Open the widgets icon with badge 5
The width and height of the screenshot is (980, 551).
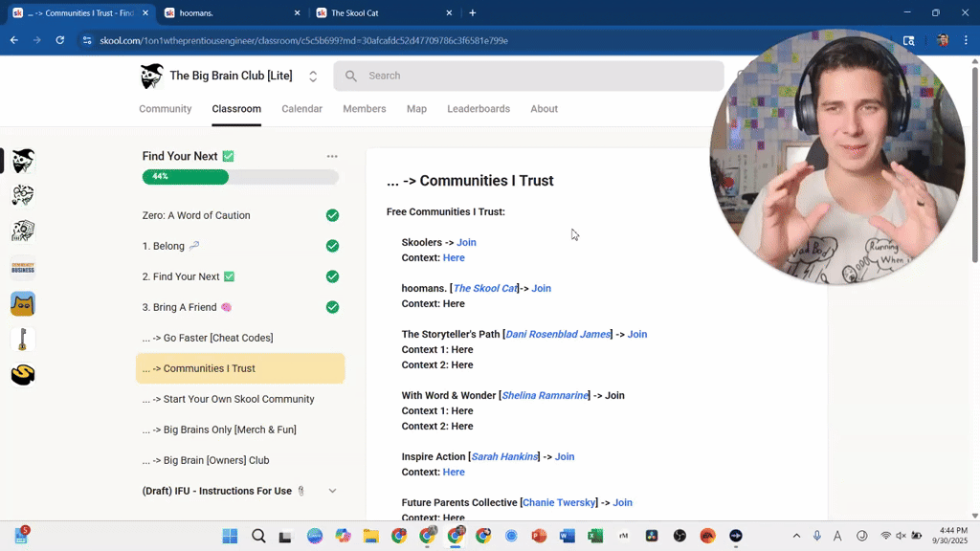[21, 536]
